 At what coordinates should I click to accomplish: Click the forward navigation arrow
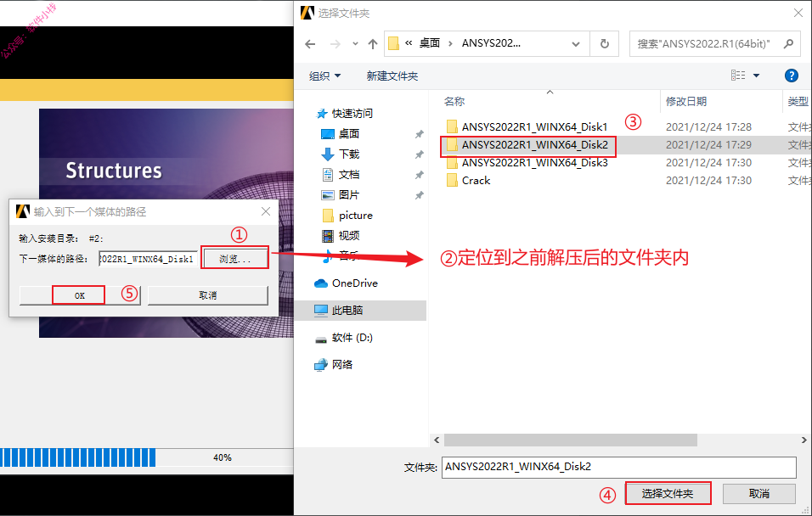click(335, 44)
